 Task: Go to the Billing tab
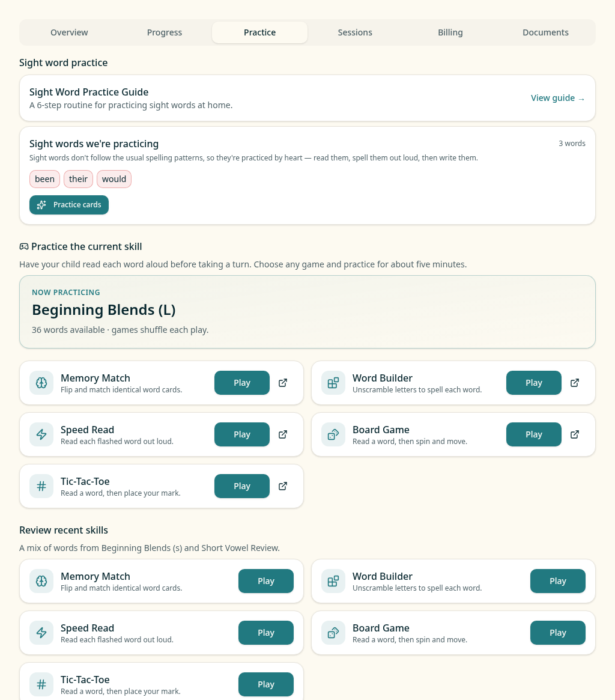(450, 32)
